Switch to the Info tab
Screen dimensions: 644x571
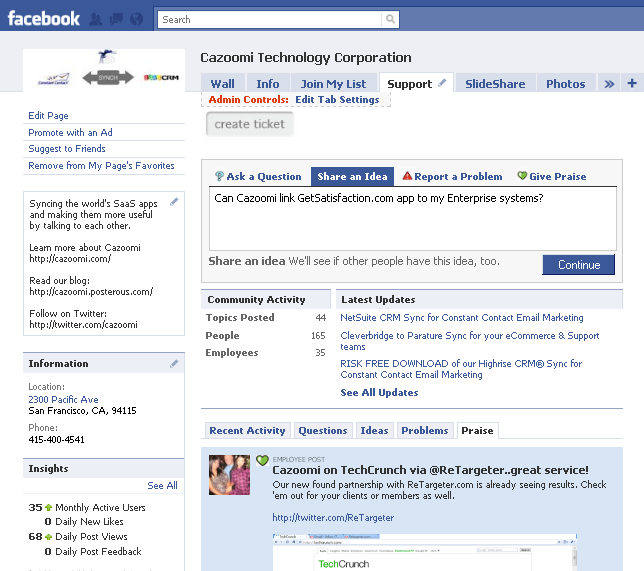tap(268, 84)
